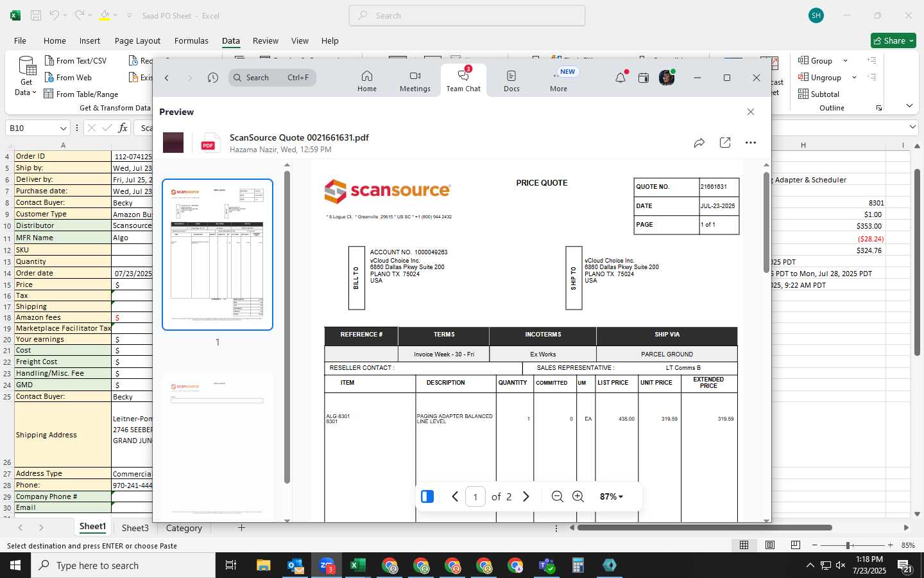Open Team Chat tab in Zoom

pos(463,81)
